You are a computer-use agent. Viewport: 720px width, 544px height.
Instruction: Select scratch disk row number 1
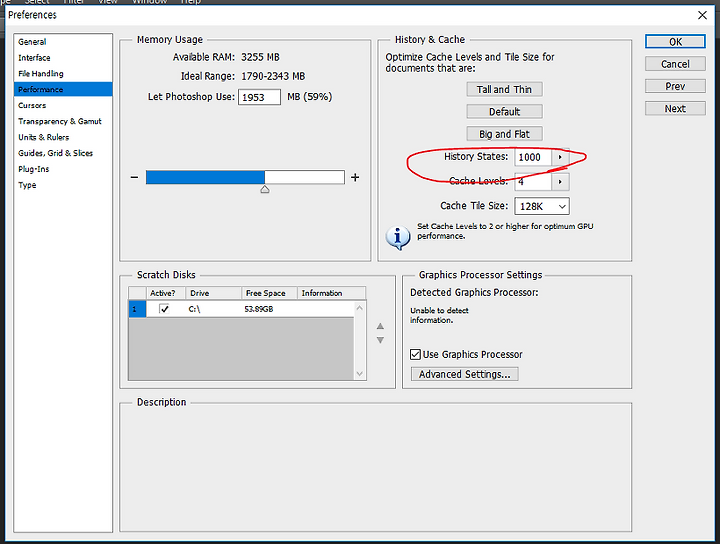(137, 309)
